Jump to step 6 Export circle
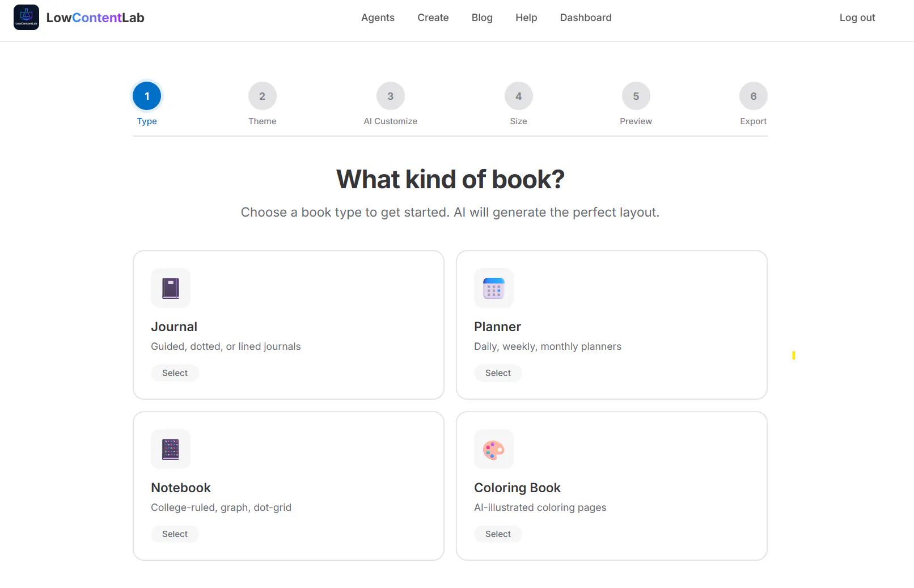Viewport: 914px width, 588px height. point(754,96)
